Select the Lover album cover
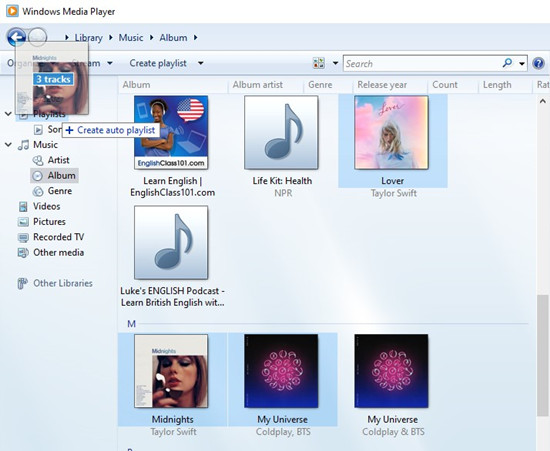This screenshot has height=451, width=550. click(x=391, y=133)
